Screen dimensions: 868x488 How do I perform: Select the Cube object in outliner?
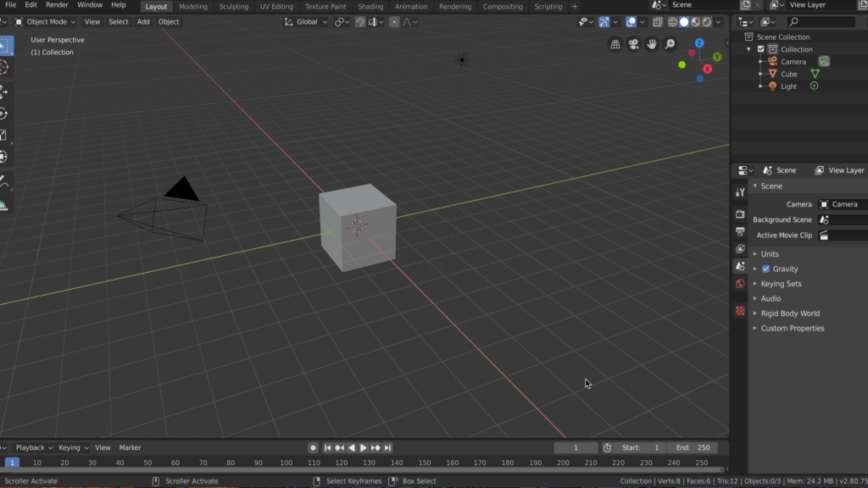(x=788, y=74)
